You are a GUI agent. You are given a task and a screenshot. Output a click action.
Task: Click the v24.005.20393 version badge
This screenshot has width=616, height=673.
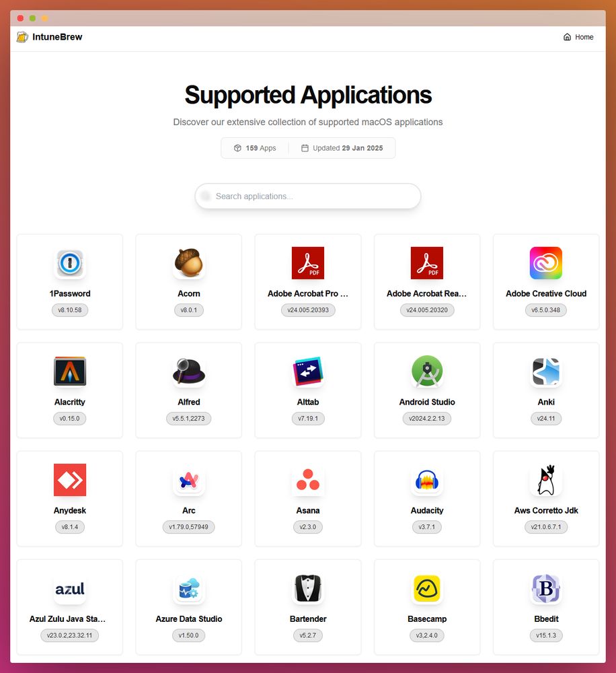pyautogui.click(x=308, y=310)
